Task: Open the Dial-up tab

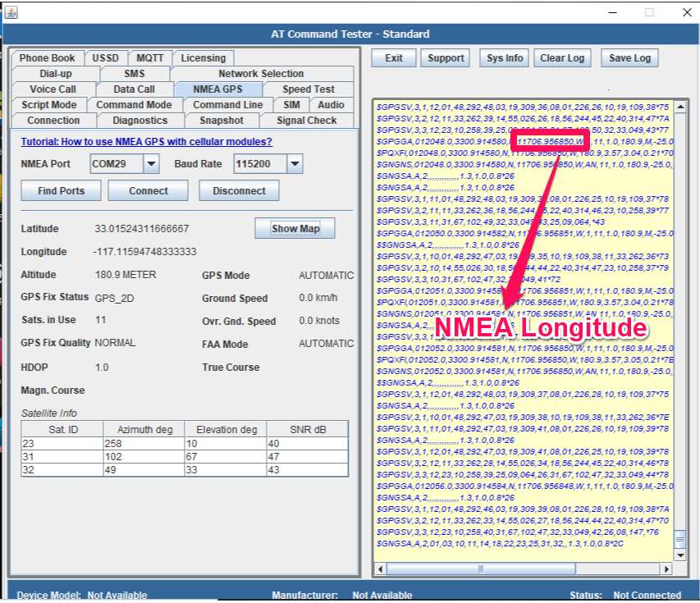Action: tap(56, 74)
